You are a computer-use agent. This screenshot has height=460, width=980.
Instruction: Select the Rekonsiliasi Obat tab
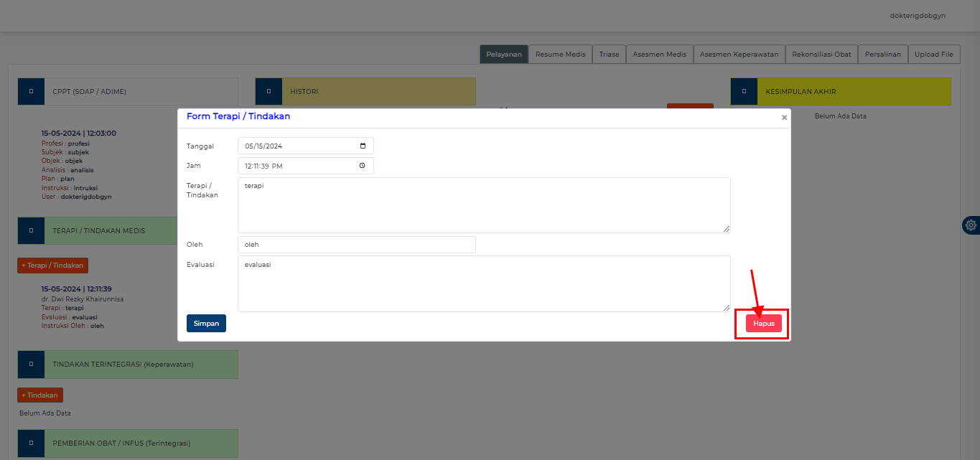pos(821,54)
